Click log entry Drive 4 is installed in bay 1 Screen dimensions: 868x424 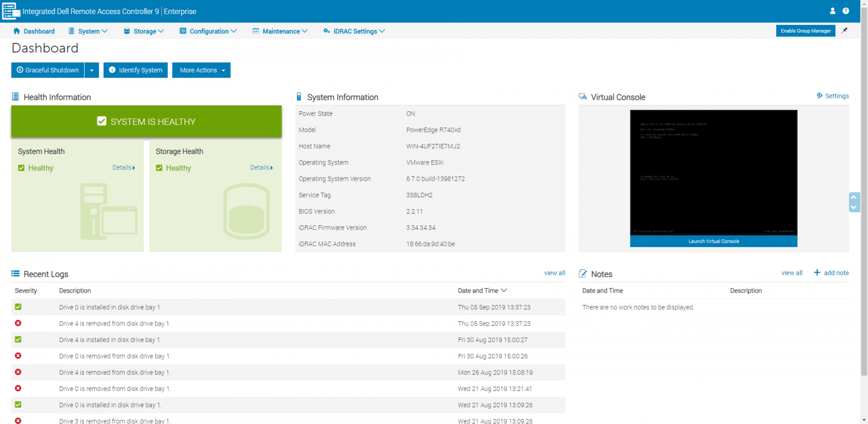coord(110,340)
